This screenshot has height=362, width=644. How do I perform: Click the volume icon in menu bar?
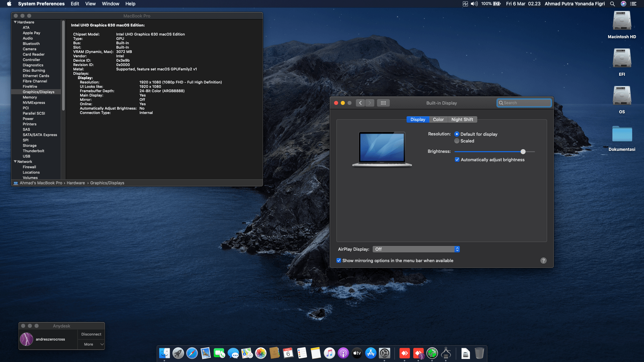tap(474, 4)
